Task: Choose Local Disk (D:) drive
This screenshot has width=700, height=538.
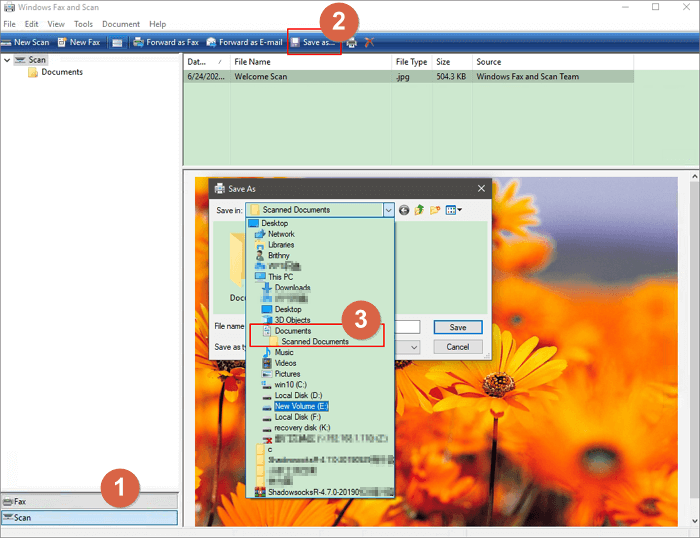Action: click(x=292, y=395)
